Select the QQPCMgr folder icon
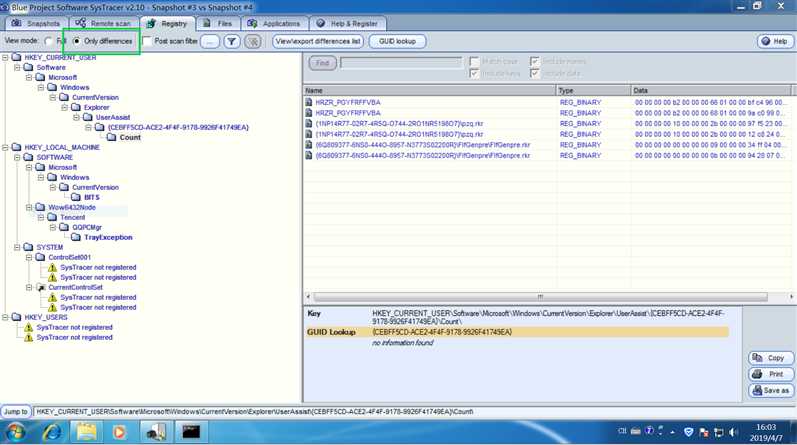Screen dimensions: 797x445 click(x=64, y=227)
